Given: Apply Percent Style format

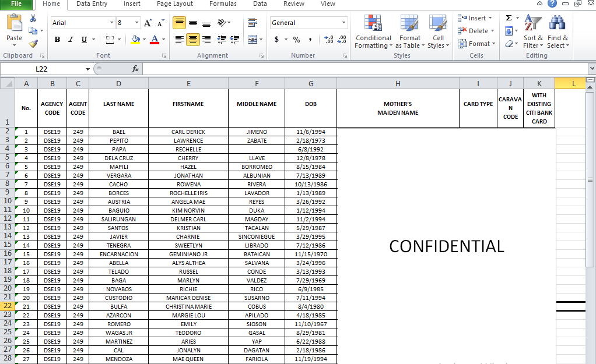Looking at the screenshot, I should click(296, 39).
